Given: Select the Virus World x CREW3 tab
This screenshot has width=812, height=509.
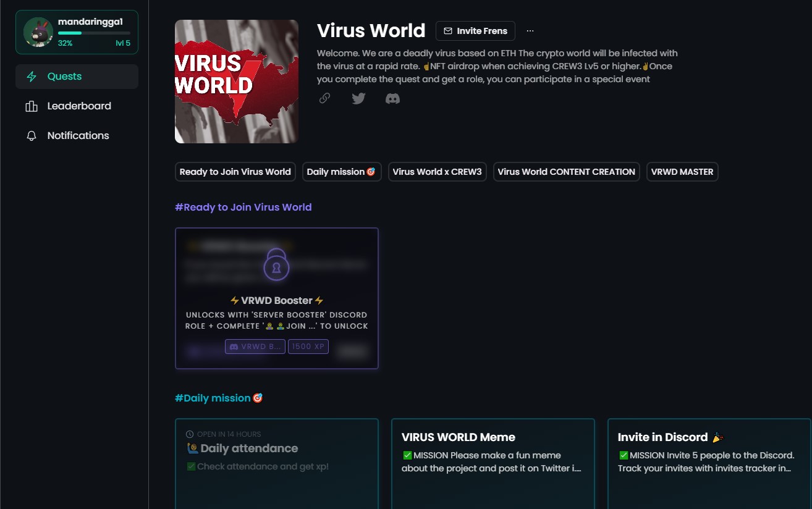Looking at the screenshot, I should click(438, 172).
